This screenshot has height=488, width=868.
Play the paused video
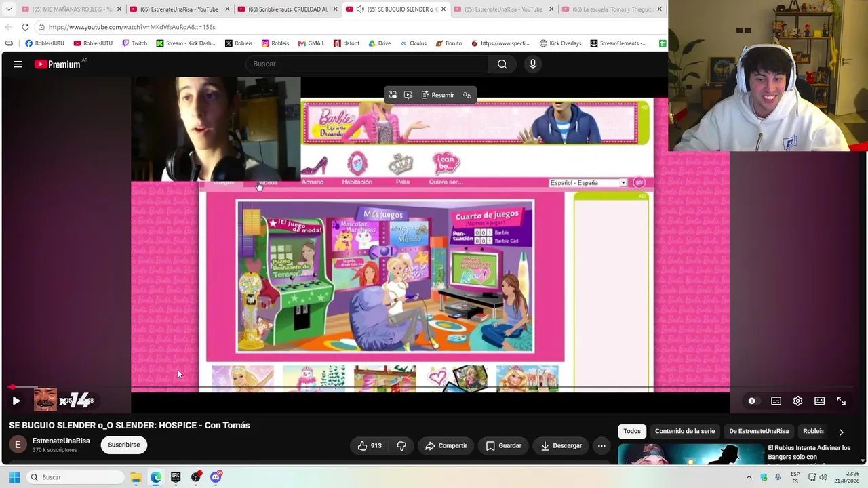point(16,401)
